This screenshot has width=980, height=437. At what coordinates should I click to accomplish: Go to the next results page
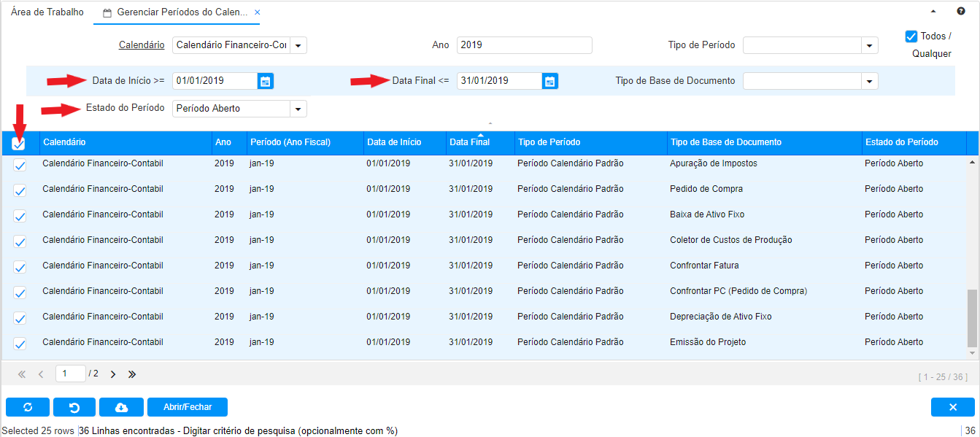(113, 374)
